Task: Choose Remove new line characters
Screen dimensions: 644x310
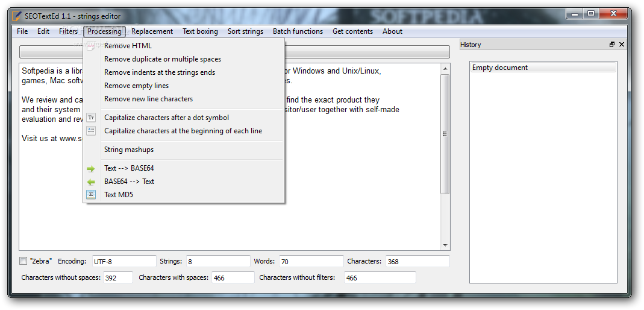Action: tap(184, 99)
